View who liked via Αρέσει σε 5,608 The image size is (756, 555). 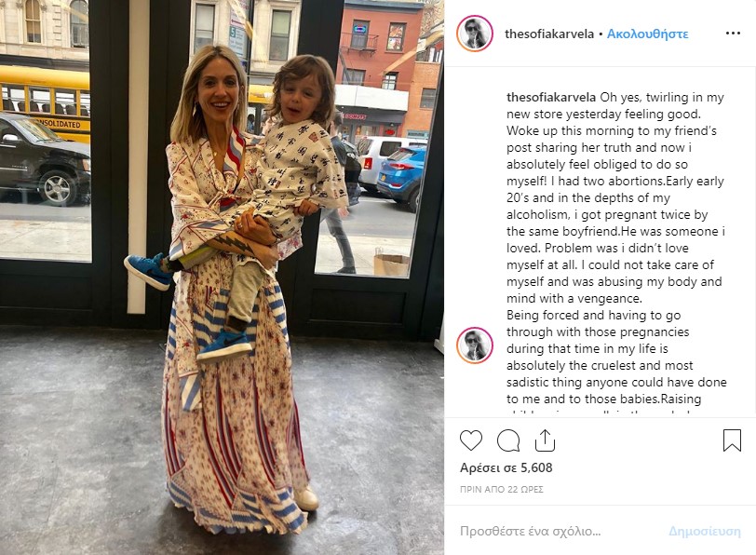coord(506,467)
